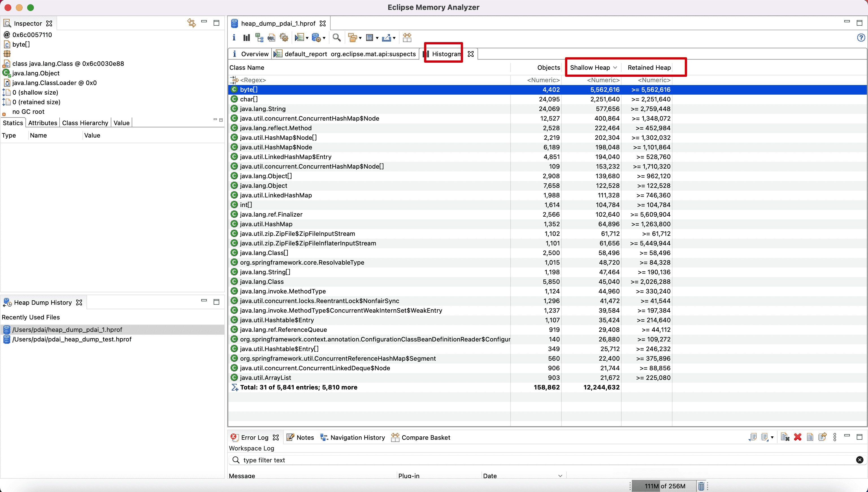Run garbage collector trash icon
The height and width of the screenshot is (492, 868).
point(701,486)
